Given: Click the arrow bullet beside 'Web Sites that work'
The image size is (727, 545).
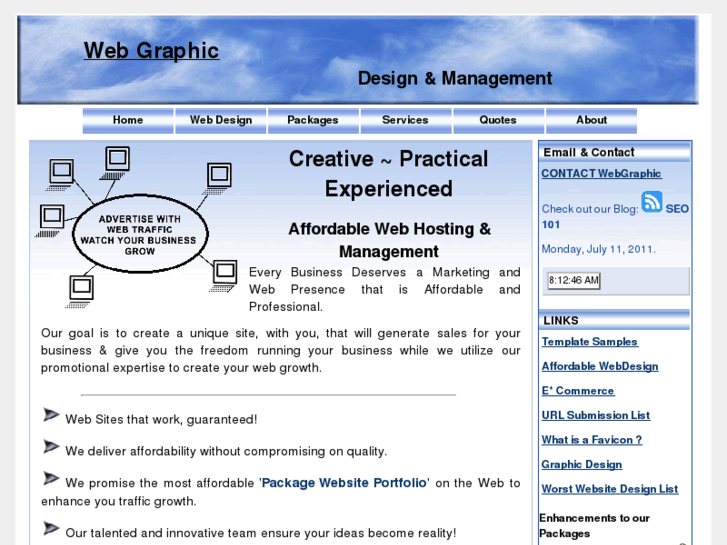Looking at the screenshot, I should pyautogui.click(x=51, y=415).
